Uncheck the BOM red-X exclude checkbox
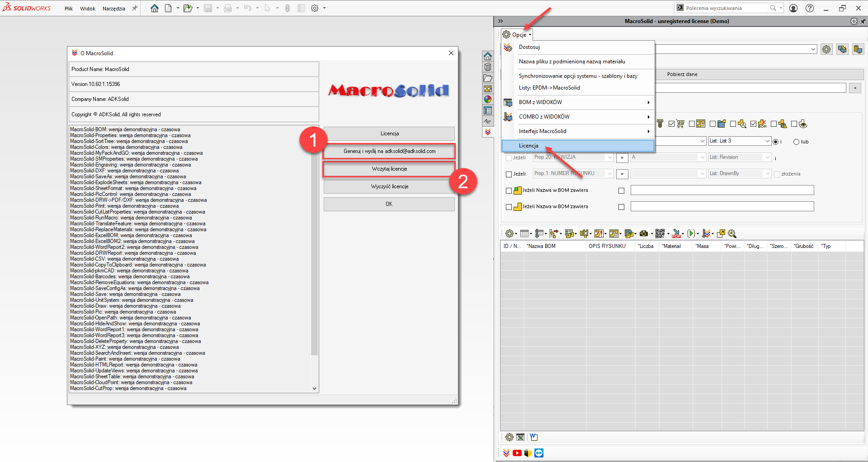 tap(753, 124)
